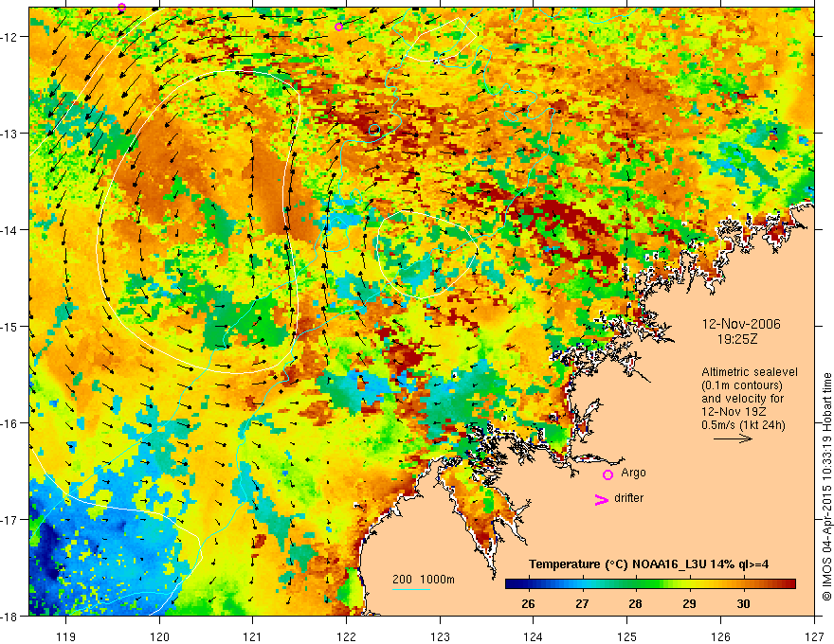
Task: Click the 200 1000m depth label
Action: [424, 580]
